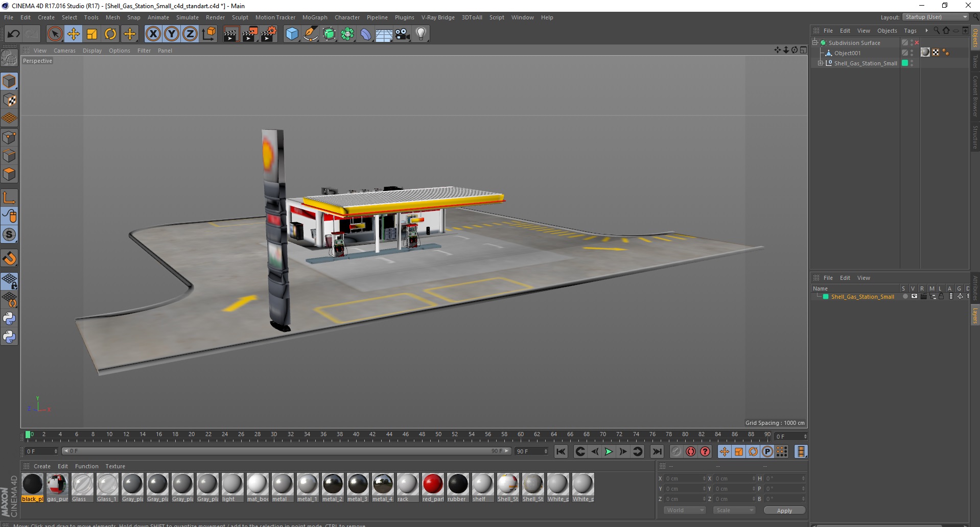Activate the Rotate tool
Viewport: 980px width, 527px height.
point(110,34)
